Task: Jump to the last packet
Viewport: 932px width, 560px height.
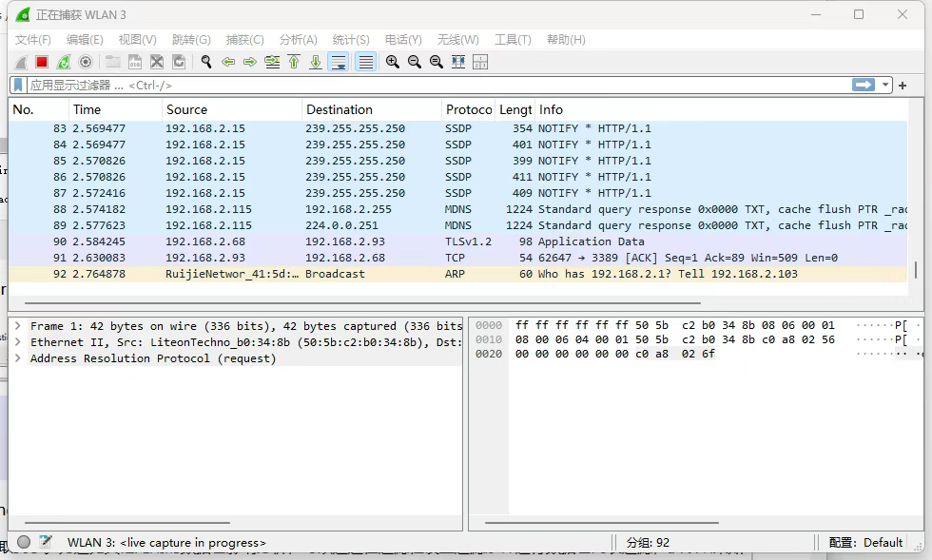Action: [x=316, y=62]
